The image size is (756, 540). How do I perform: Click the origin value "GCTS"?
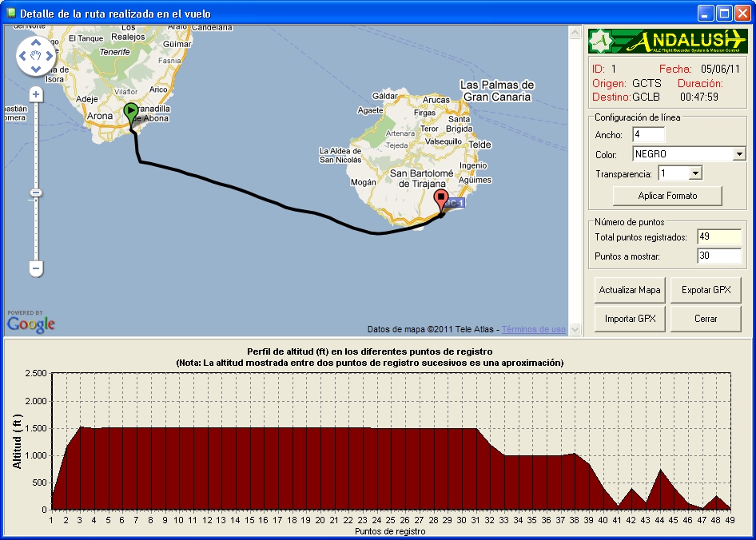point(647,83)
